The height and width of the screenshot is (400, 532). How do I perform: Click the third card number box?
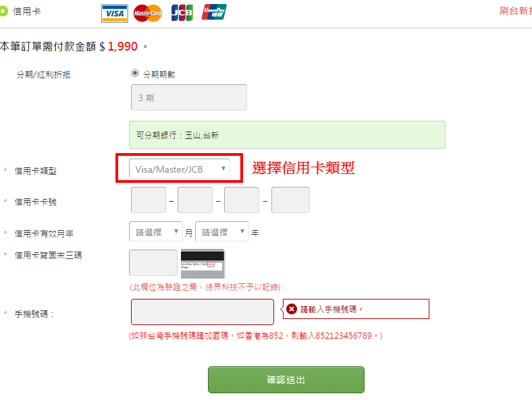[x=242, y=200]
